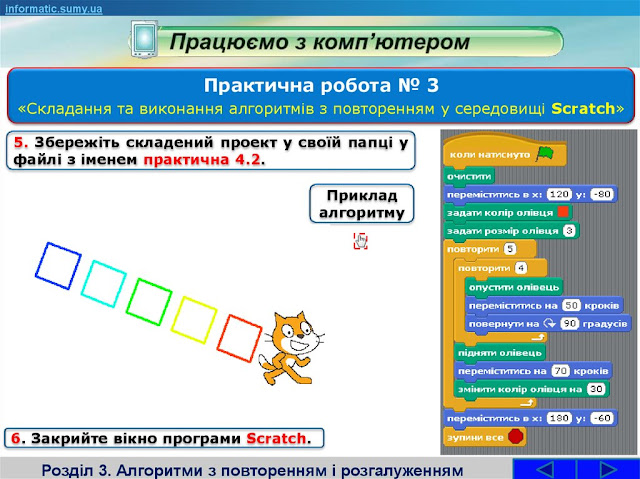640x479 pixels.
Task: Click the yellow 'Scratch' word in subtitle
Action: point(583,109)
